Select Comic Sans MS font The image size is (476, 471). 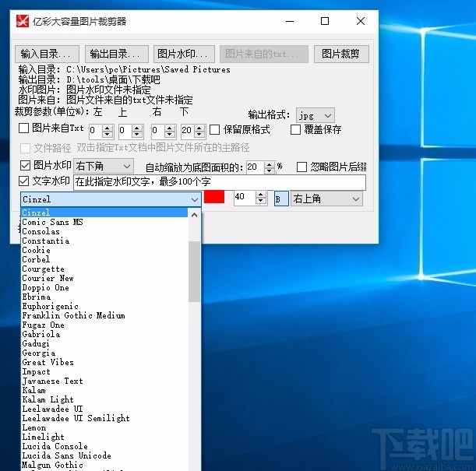pos(104,222)
